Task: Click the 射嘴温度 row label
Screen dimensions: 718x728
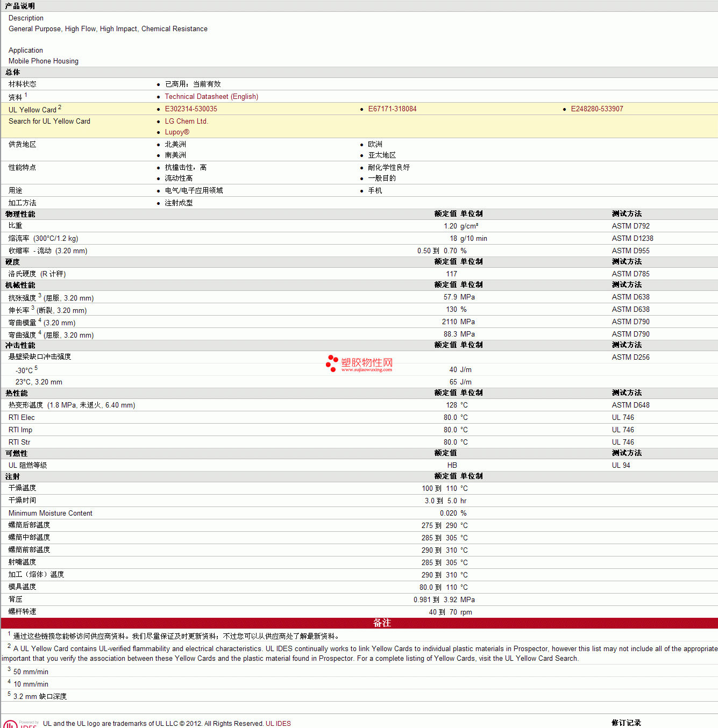Action: click(x=22, y=562)
